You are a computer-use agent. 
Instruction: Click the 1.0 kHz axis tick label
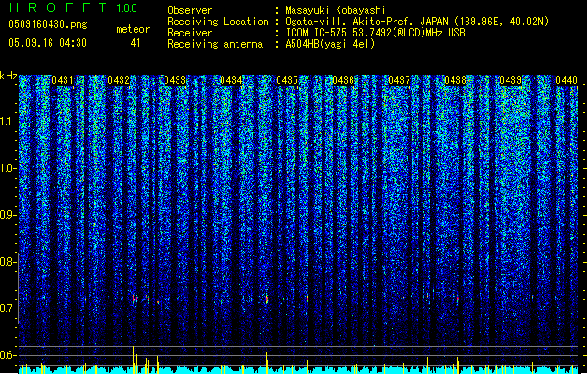8,168
